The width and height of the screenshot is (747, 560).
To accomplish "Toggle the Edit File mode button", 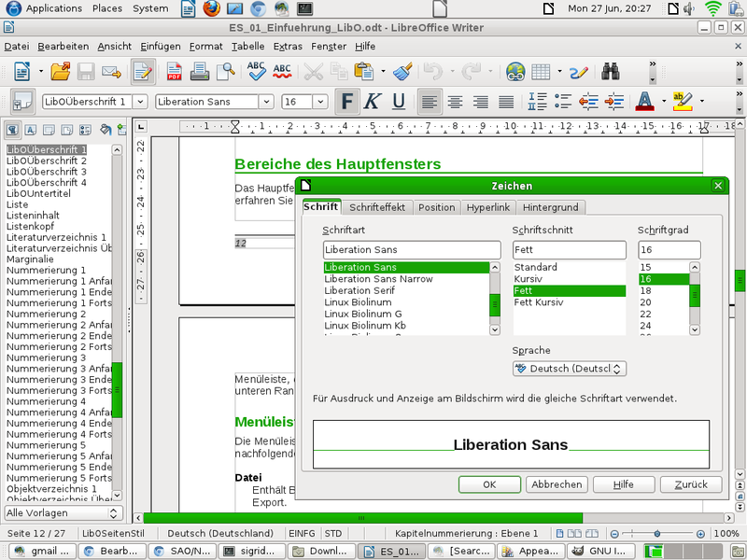I will [x=142, y=71].
